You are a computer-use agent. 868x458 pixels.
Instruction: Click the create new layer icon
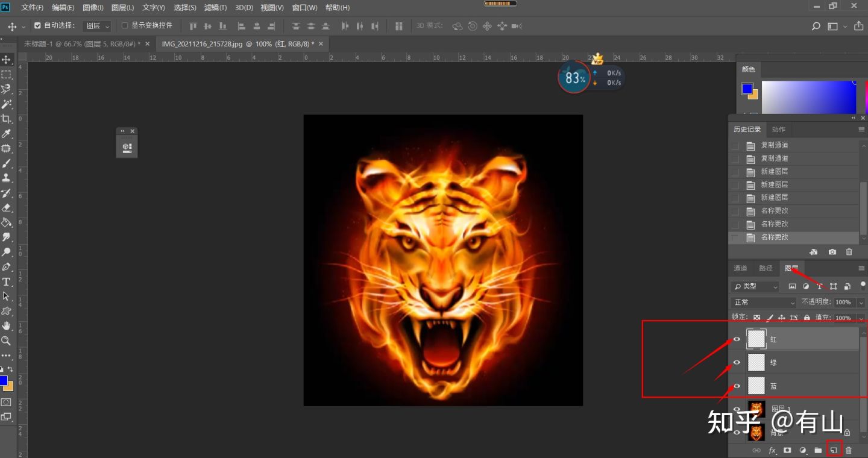(x=834, y=450)
